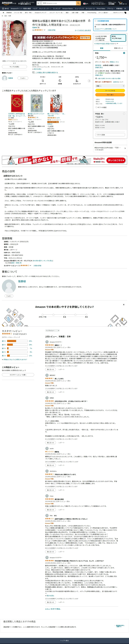This screenshot has width=129, height=644.
Task: Expand rating dropdown arrow next to stars
Action: tap(45, 30)
